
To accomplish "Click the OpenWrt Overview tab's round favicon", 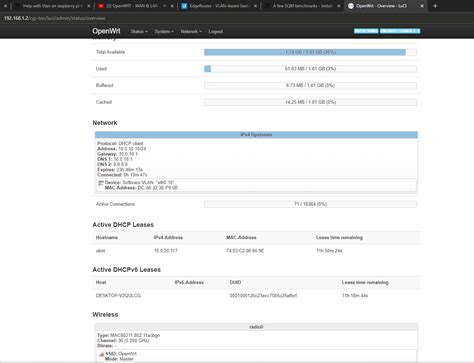I will [x=351, y=6].
